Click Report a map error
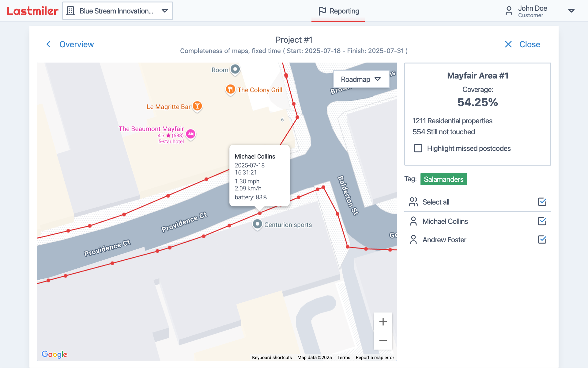The width and height of the screenshot is (588, 368). (x=375, y=358)
